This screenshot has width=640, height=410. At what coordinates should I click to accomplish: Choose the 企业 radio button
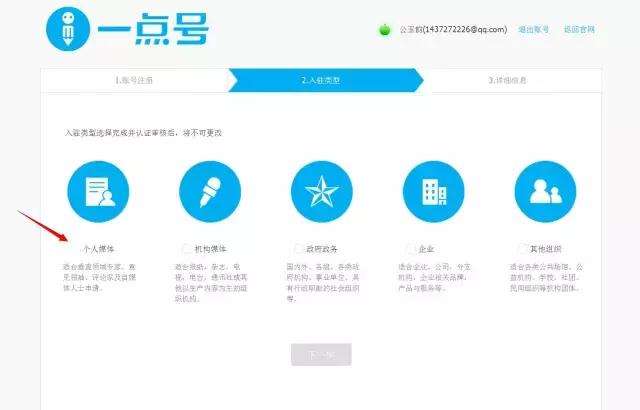pos(411,248)
